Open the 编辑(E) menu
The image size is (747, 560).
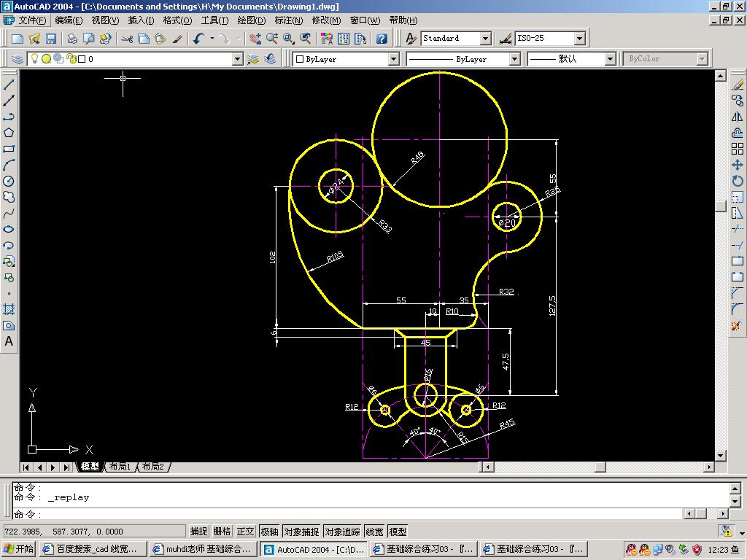69,20
